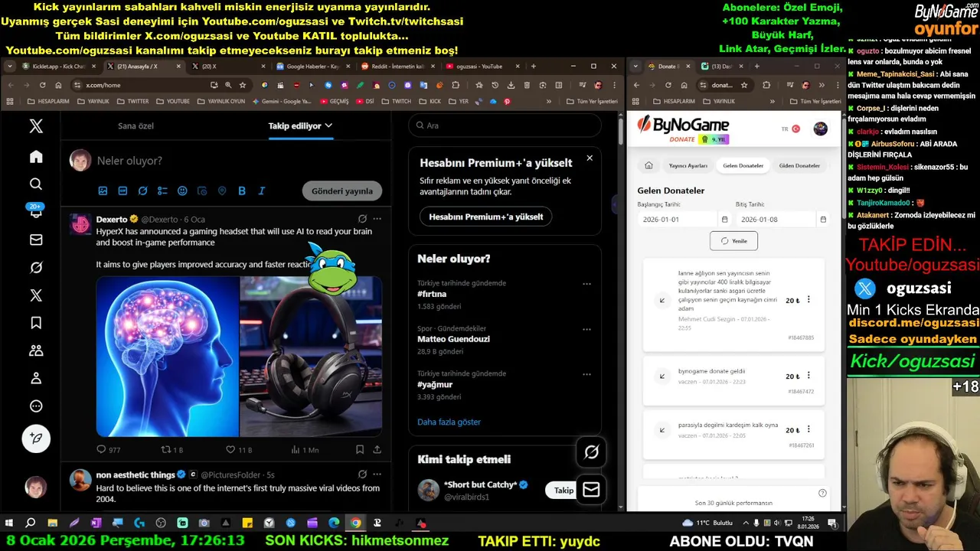Open Explore search in X sidebar

[36, 184]
